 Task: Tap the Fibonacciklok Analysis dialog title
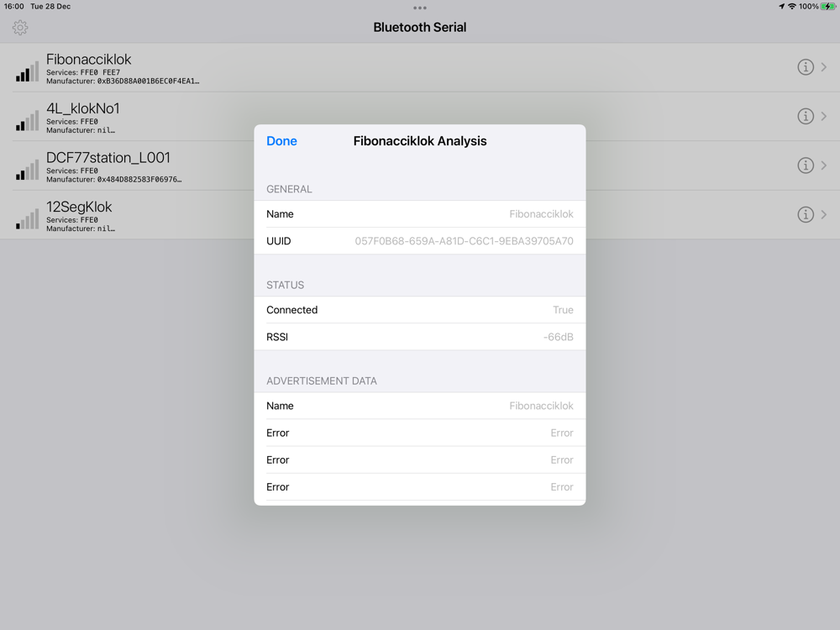click(420, 141)
